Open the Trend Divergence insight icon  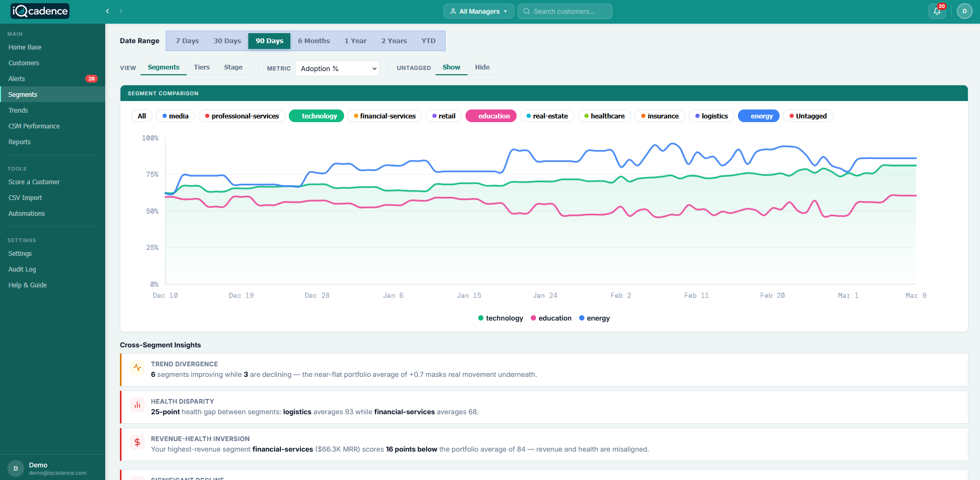point(137,367)
